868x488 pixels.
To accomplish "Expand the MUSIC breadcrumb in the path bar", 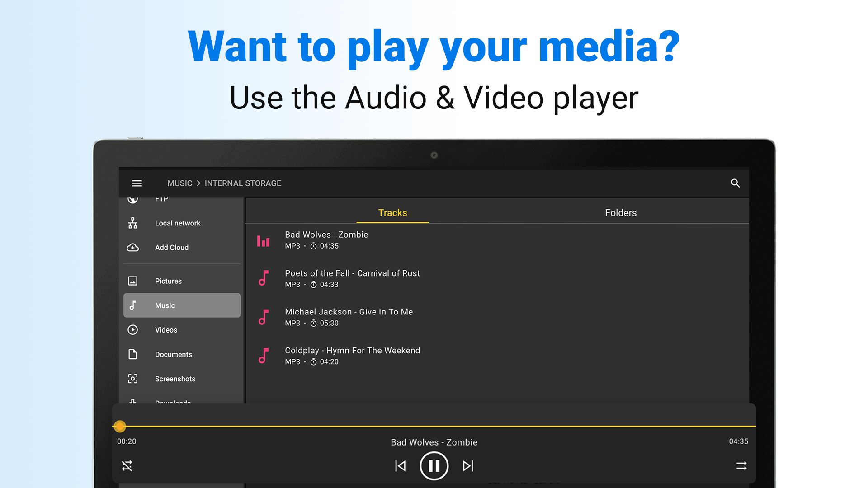I will coord(179,183).
